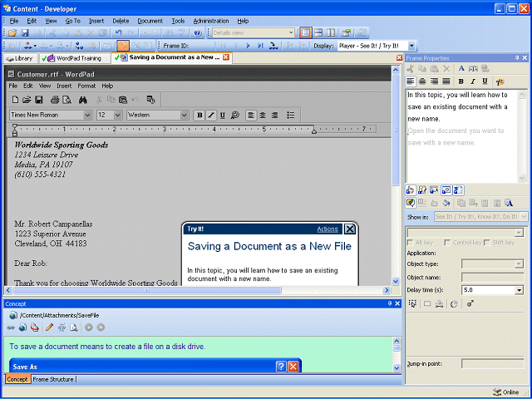The width and height of the screenshot is (532, 399).
Task: Click the Object name field
Action: [492, 277]
